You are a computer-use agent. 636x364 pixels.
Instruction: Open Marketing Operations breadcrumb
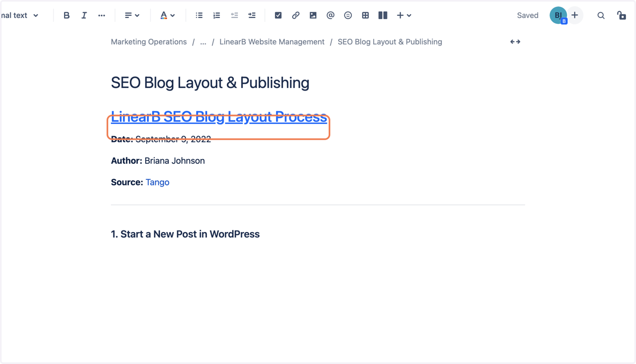(149, 42)
